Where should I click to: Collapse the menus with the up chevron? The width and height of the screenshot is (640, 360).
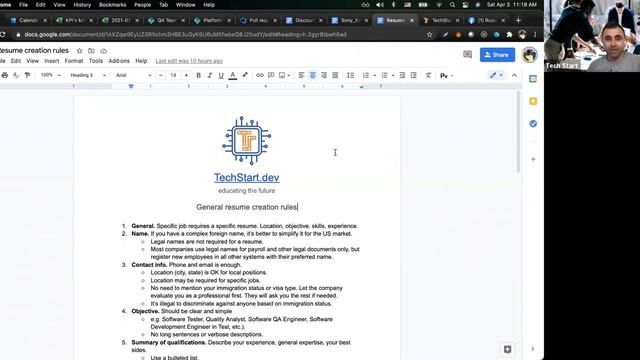(514, 76)
